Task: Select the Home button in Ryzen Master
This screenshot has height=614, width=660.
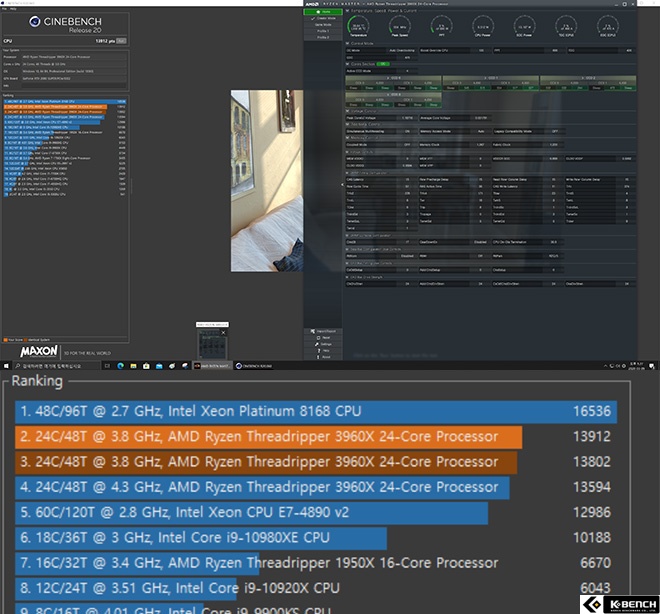Action: pyautogui.click(x=323, y=12)
